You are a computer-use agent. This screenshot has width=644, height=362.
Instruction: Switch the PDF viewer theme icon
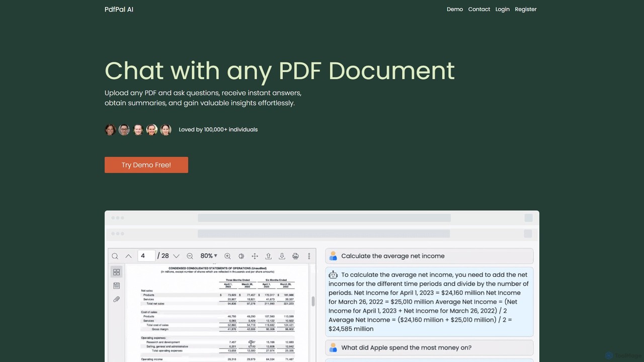241,256
